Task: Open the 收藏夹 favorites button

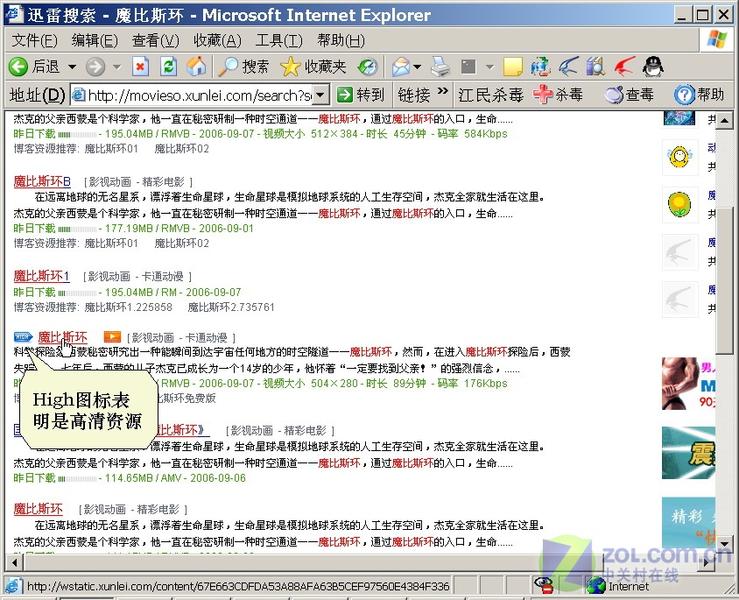Action: pyautogui.click(x=313, y=67)
